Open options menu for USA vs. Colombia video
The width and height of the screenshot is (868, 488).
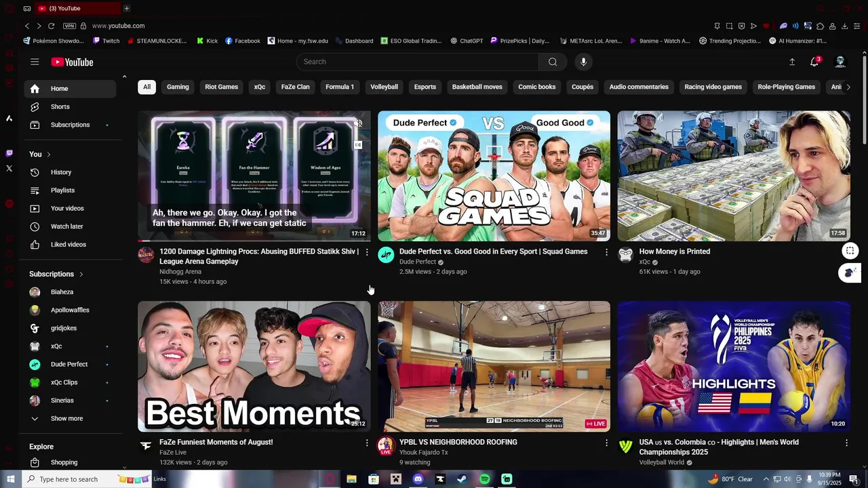[x=846, y=443]
